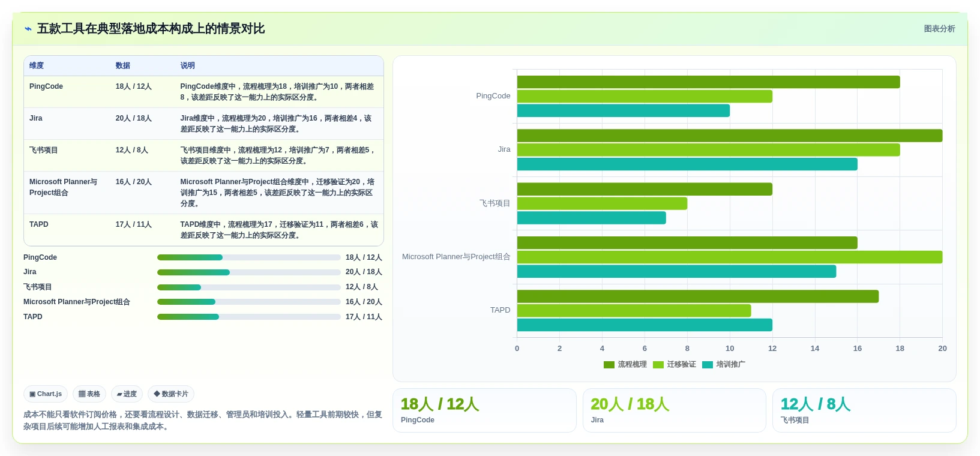Image resolution: width=980 pixels, height=456 pixels.
Task: Click the TAPD chart axis label
Action: pos(501,310)
